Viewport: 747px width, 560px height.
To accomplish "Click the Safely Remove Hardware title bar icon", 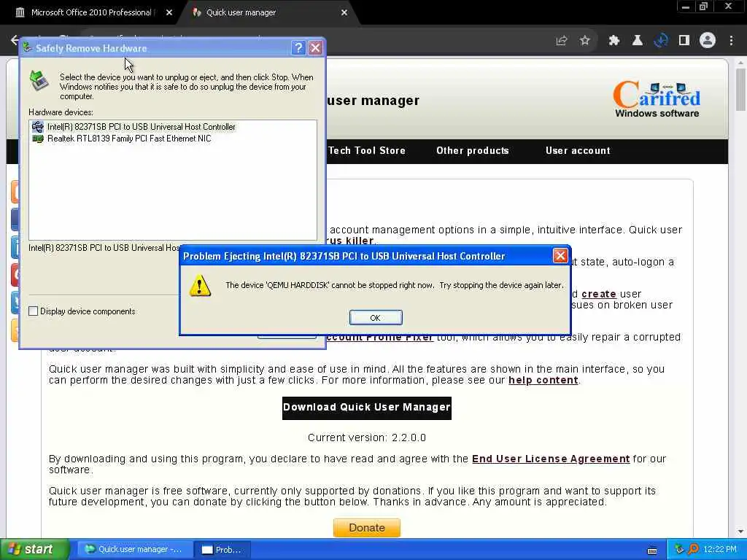I will point(28,47).
